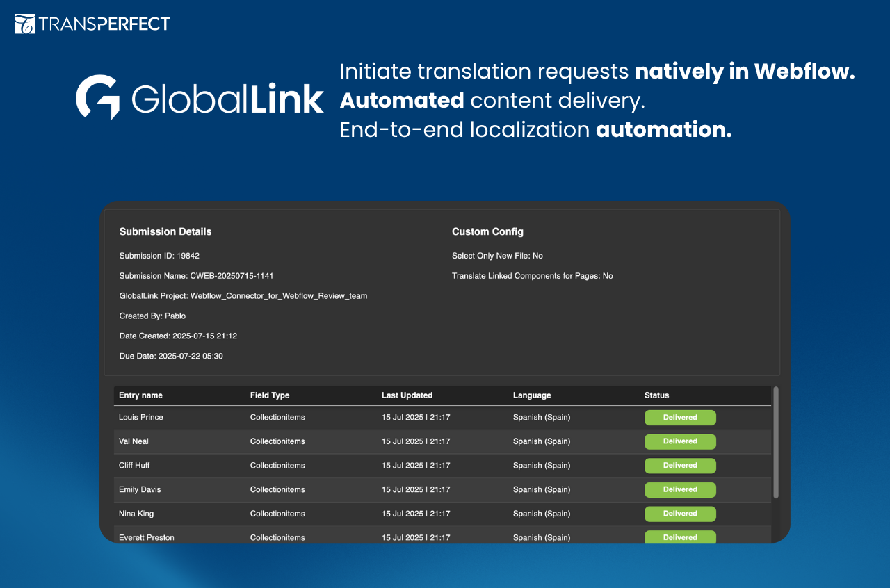Click Submission ID: 19842 text

pyautogui.click(x=159, y=256)
